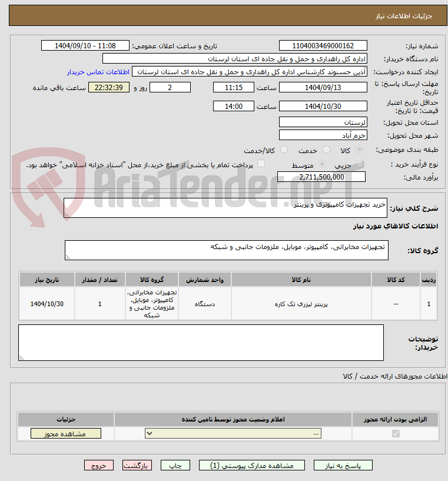Click the مشاهده مجوز button
Viewport: 448px width, 481px height.
[65, 433]
